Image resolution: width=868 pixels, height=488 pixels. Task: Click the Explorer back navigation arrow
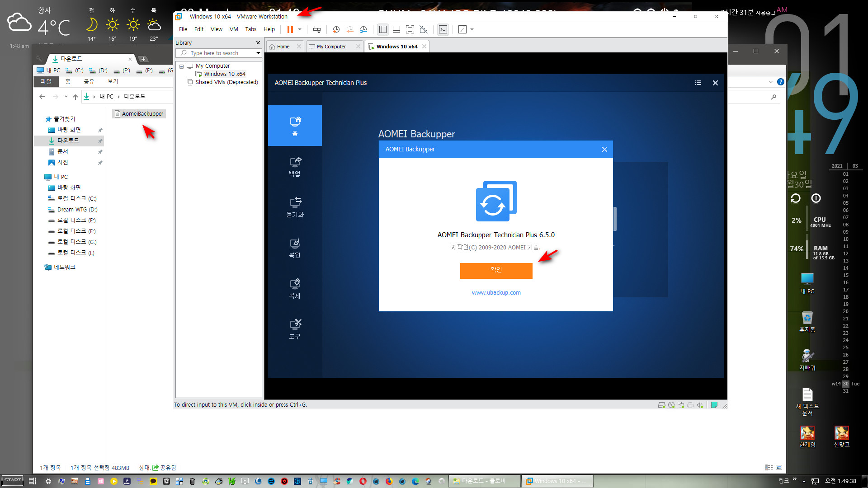(x=42, y=97)
